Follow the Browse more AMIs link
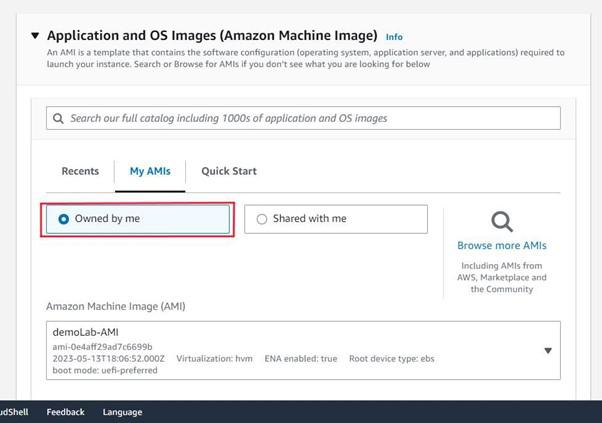Screen dimensions: 602x423 [x=502, y=245]
